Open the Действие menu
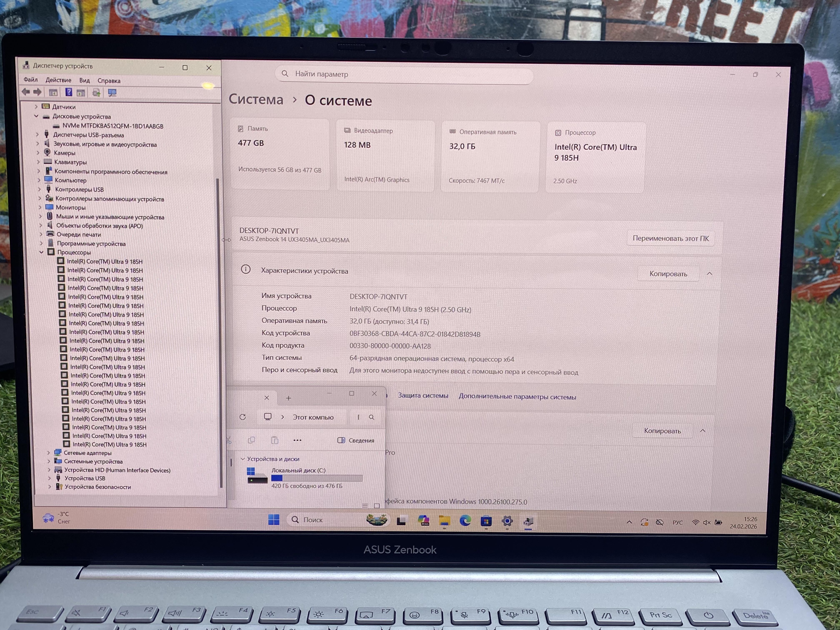840x630 pixels. click(58, 80)
